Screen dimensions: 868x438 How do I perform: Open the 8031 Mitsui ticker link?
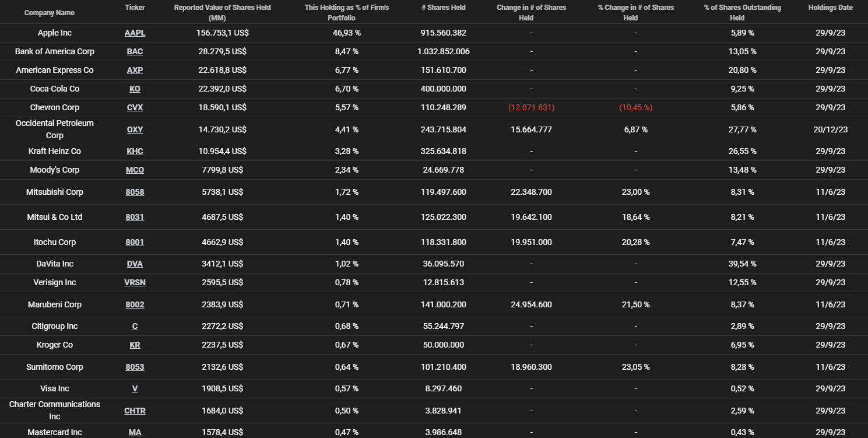coord(135,217)
